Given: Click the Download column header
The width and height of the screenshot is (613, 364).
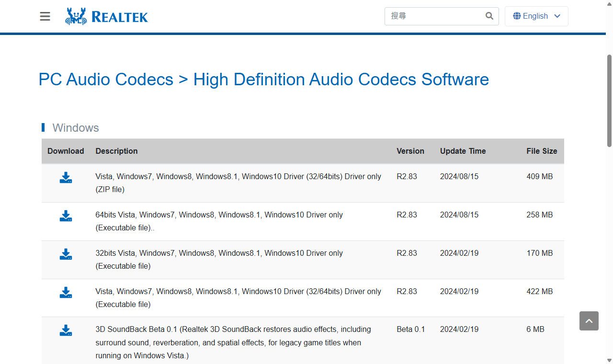Looking at the screenshot, I should 66,151.
